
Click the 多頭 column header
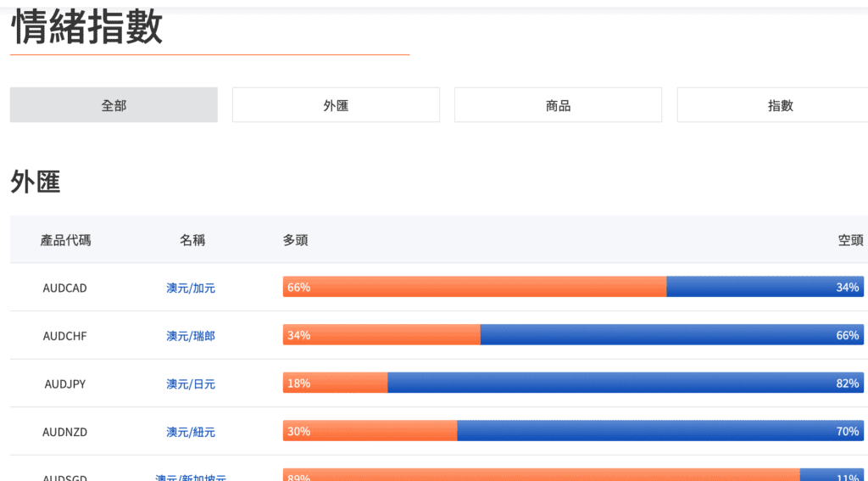click(296, 240)
